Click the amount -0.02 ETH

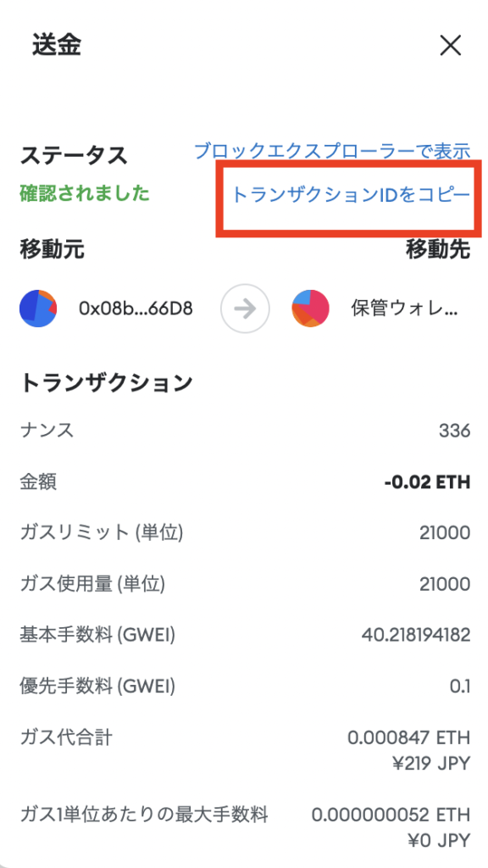coord(427,482)
